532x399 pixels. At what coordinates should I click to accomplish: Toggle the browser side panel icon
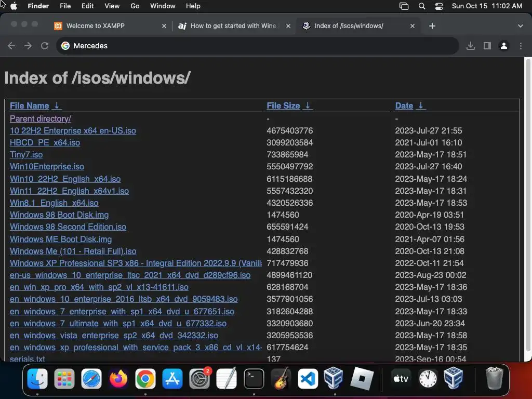tap(487, 46)
